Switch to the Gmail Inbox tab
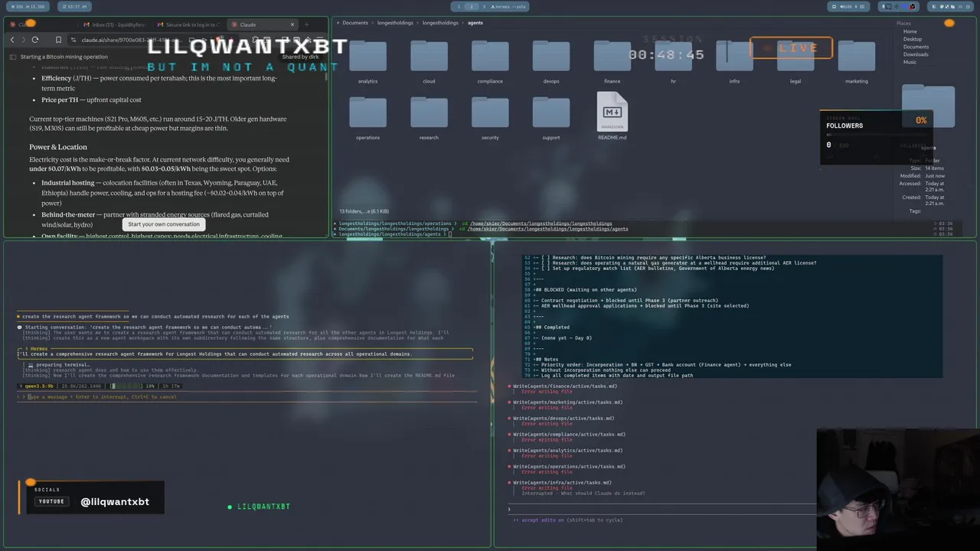The height and width of the screenshot is (551, 980). coord(113,24)
